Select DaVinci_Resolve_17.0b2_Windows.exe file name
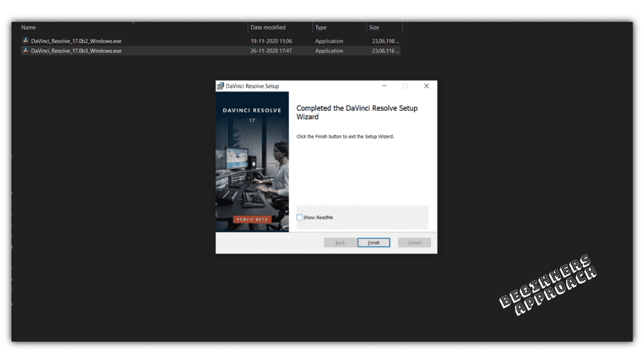The width and height of the screenshot is (644, 363). [76, 41]
